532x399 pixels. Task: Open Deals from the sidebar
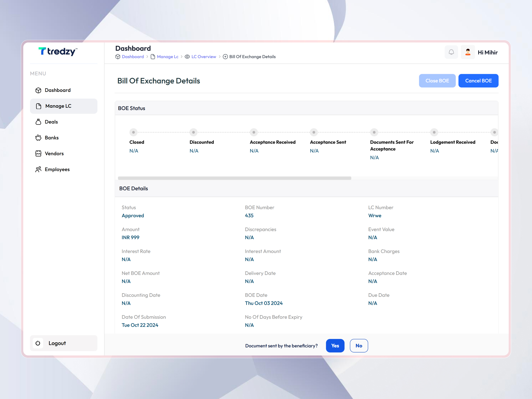pos(39,122)
